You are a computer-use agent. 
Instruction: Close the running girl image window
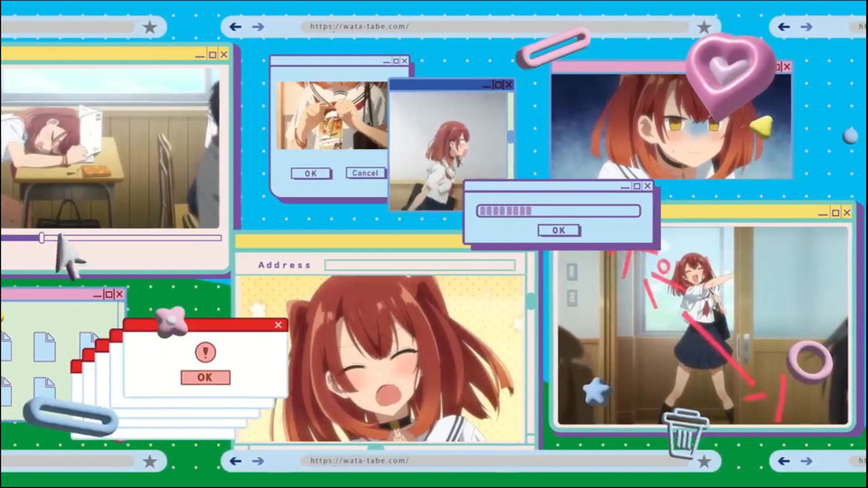pyautogui.click(x=509, y=85)
